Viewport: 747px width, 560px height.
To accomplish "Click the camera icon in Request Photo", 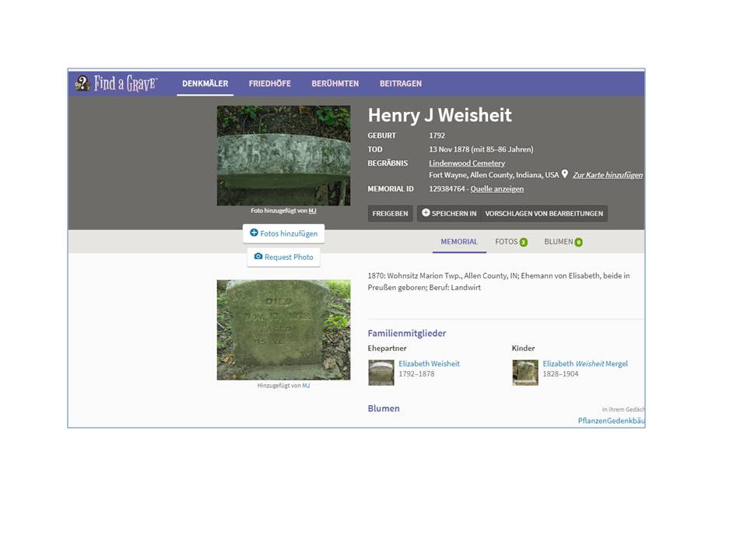I will 258,256.
